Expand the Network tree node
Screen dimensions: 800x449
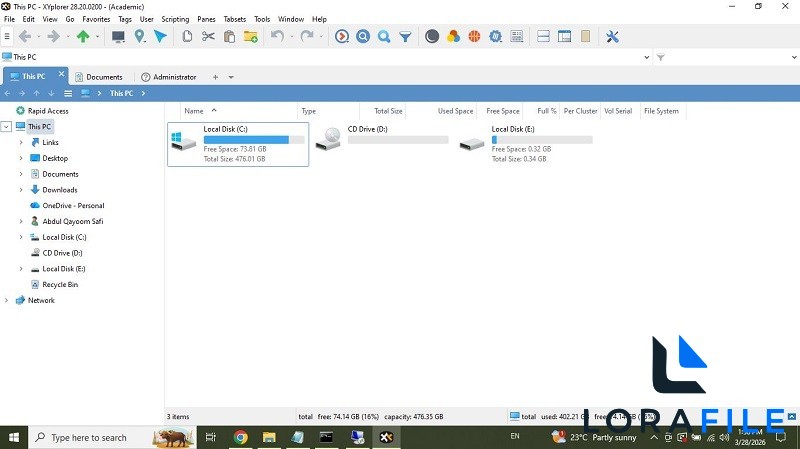(x=6, y=301)
